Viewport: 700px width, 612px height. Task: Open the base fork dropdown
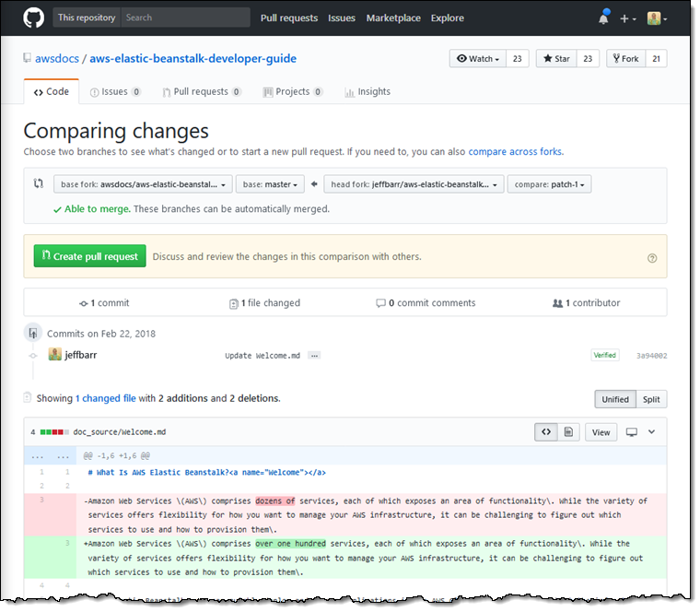pyautogui.click(x=143, y=184)
